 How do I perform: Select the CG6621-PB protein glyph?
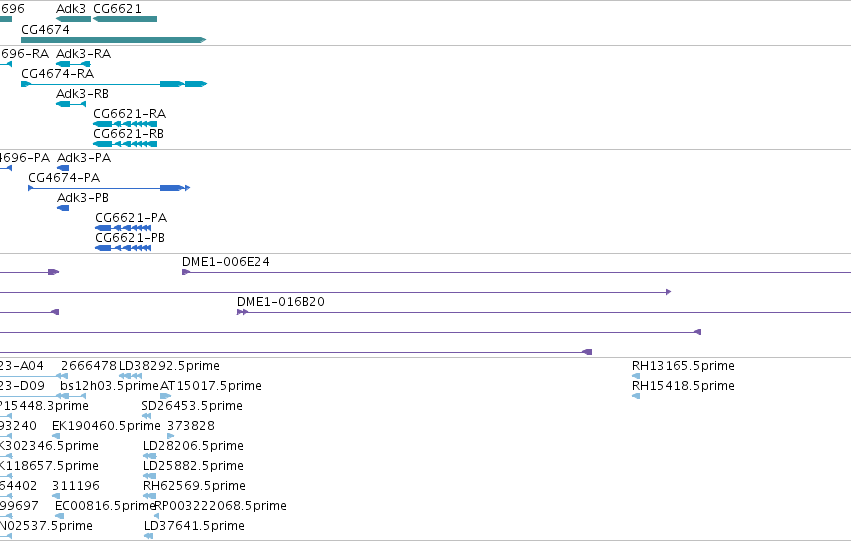pos(123,248)
